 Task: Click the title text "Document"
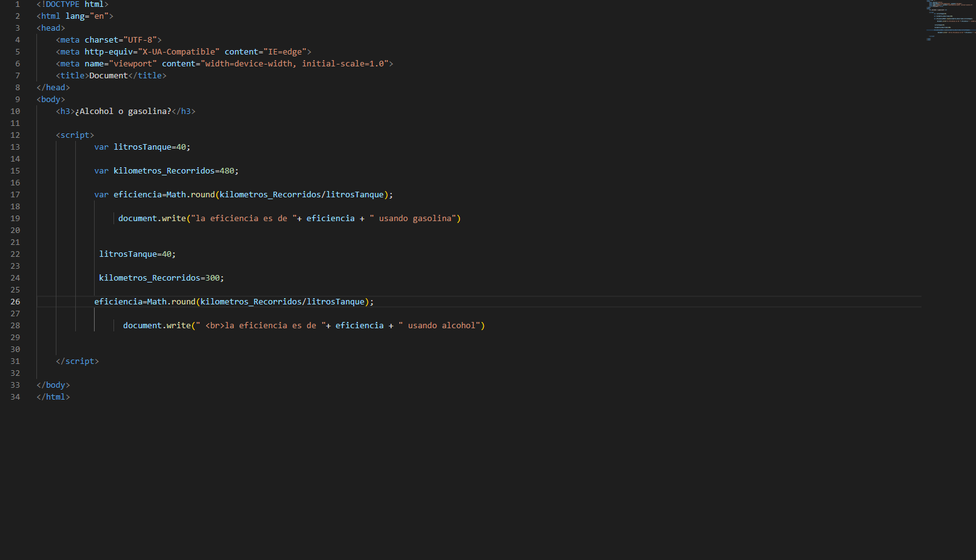108,76
